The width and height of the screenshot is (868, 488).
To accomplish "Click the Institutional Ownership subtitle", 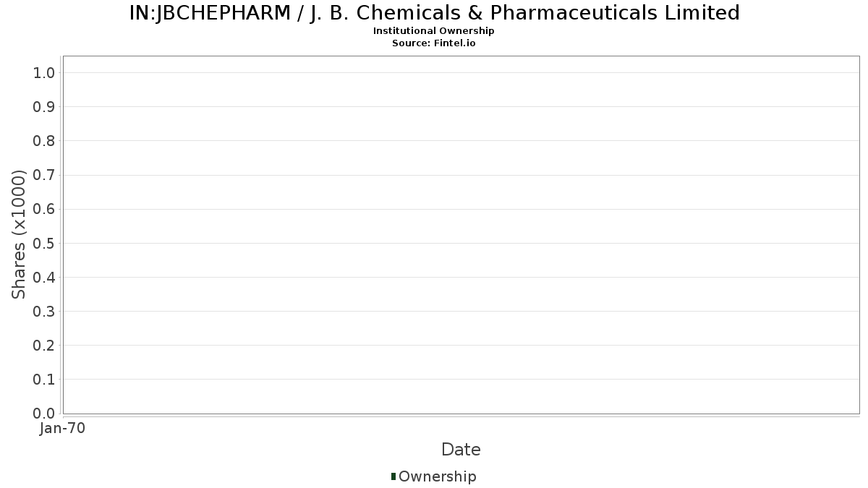I will coord(434,31).
